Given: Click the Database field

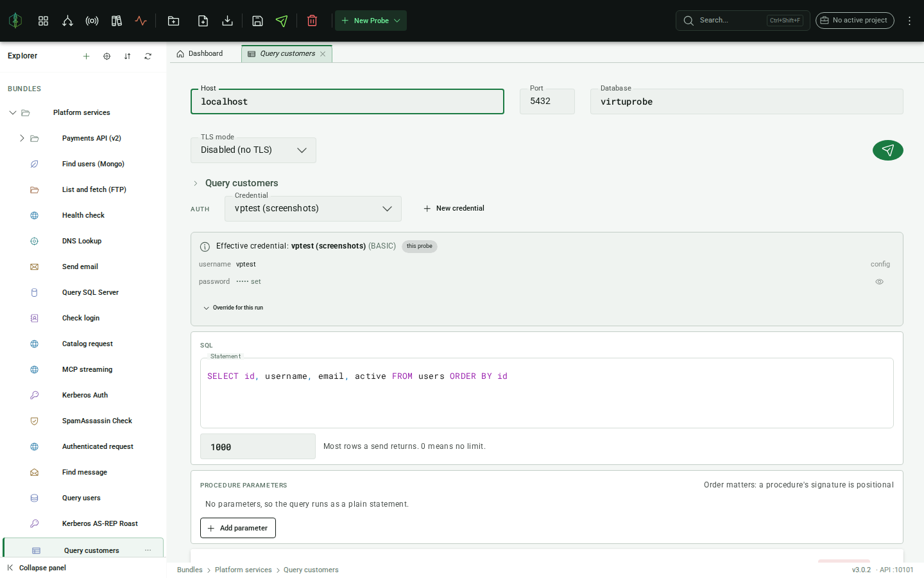Looking at the screenshot, I should click(x=747, y=101).
